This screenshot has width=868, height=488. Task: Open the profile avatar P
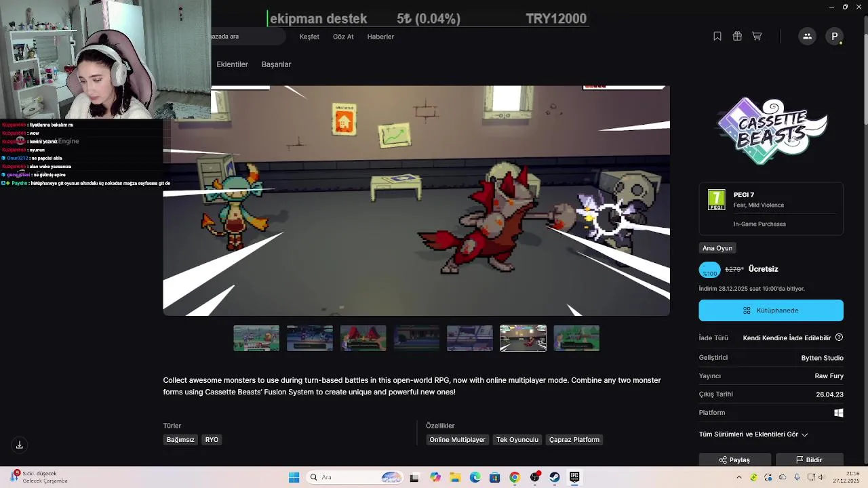[x=835, y=37]
